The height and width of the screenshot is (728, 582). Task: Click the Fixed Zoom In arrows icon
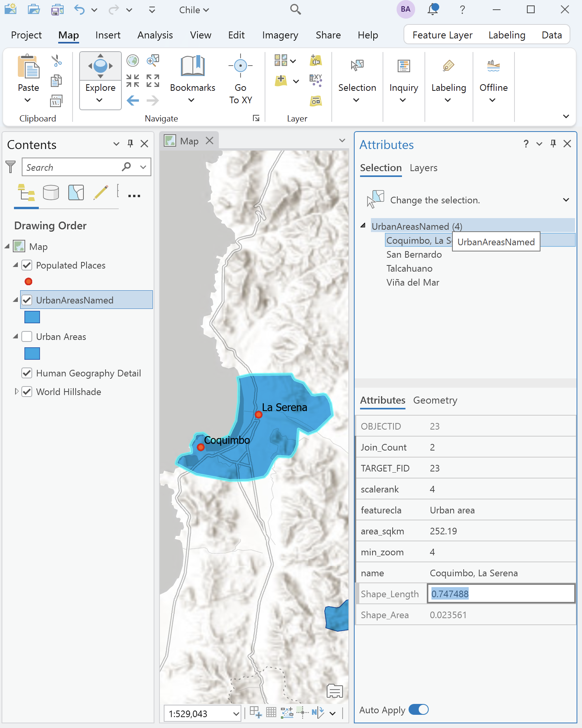133,81
